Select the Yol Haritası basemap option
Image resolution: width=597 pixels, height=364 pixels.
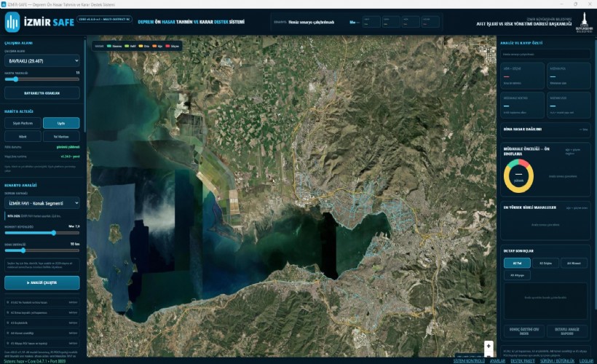[x=61, y=136]
